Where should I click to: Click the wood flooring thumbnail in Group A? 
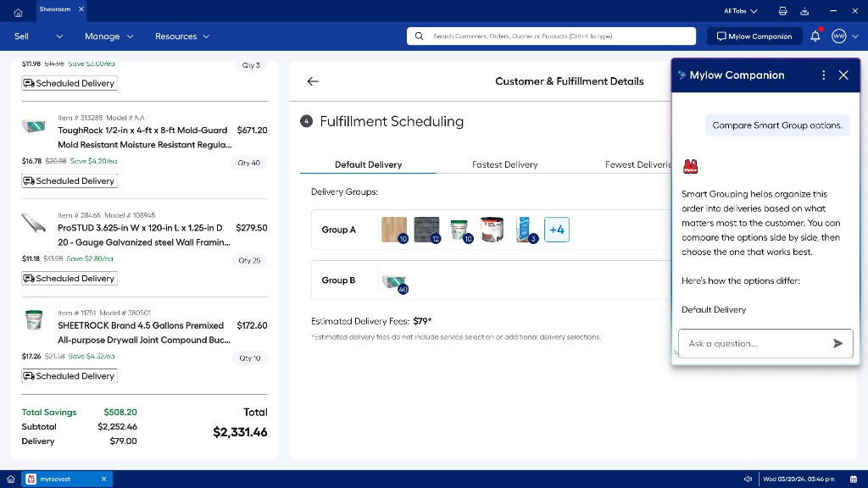[x=394, y=230]
